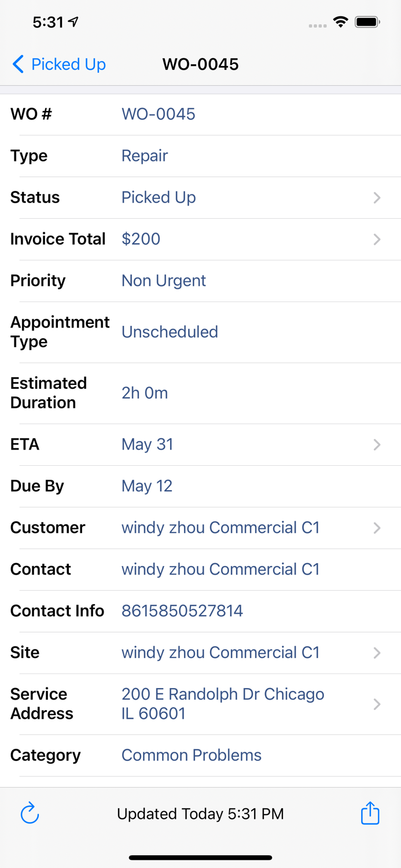Viewport: 401px width, 868px height.
Task: Select the May 31 ETA date
Action: click(x=147, y=444)
